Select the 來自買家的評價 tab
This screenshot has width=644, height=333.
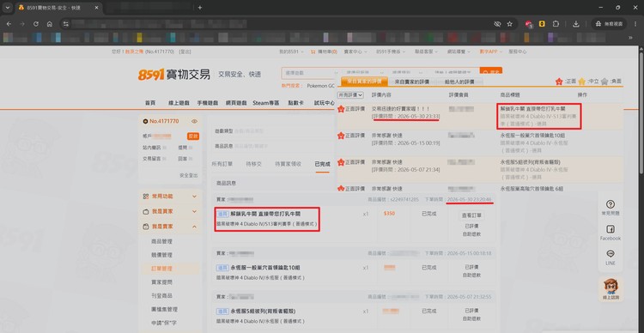point(365,82)
